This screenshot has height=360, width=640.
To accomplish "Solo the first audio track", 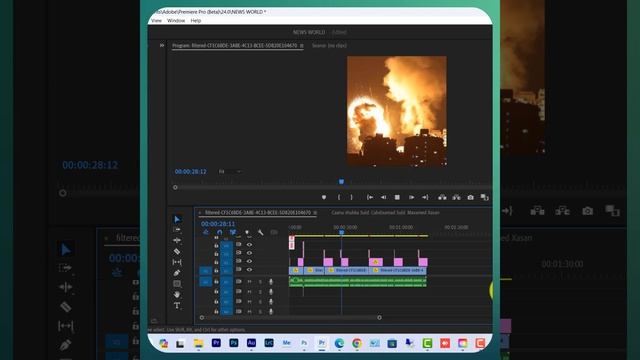I will click(260, 282).
